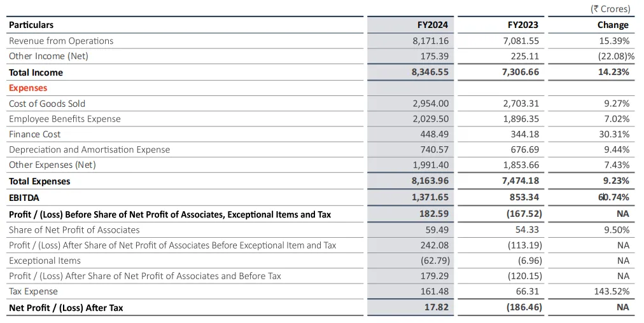
Task: Click the red Expenses section heading
Action: pos(28,88)
